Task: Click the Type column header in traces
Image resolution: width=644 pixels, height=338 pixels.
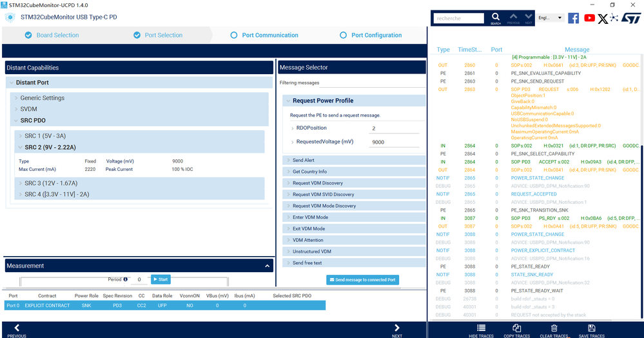Action: pos(443,49)
